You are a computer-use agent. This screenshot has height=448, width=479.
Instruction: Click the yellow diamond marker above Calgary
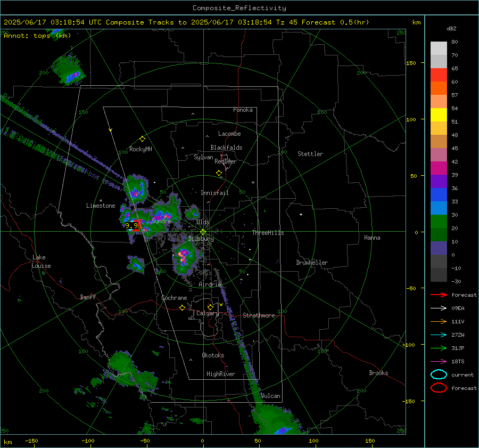pos(210,307)
